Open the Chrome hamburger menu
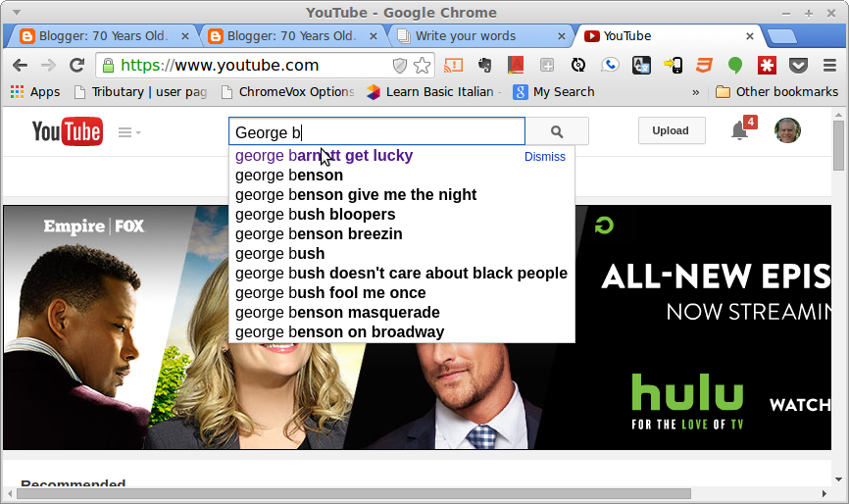The image size is (849, 504). 829,66
